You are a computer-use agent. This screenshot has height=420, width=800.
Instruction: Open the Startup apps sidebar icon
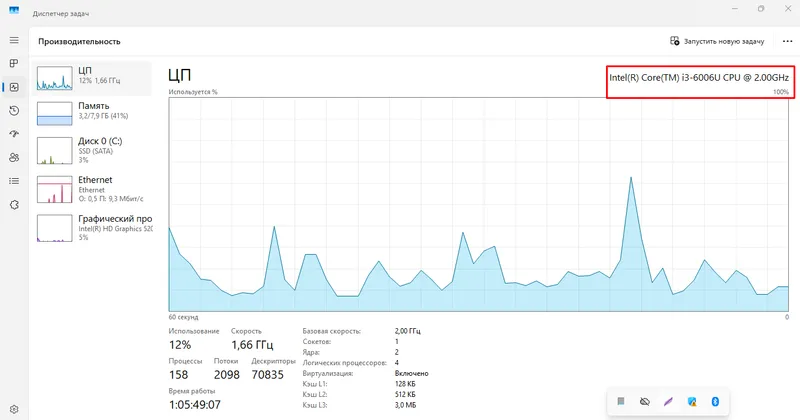point(14,134)
